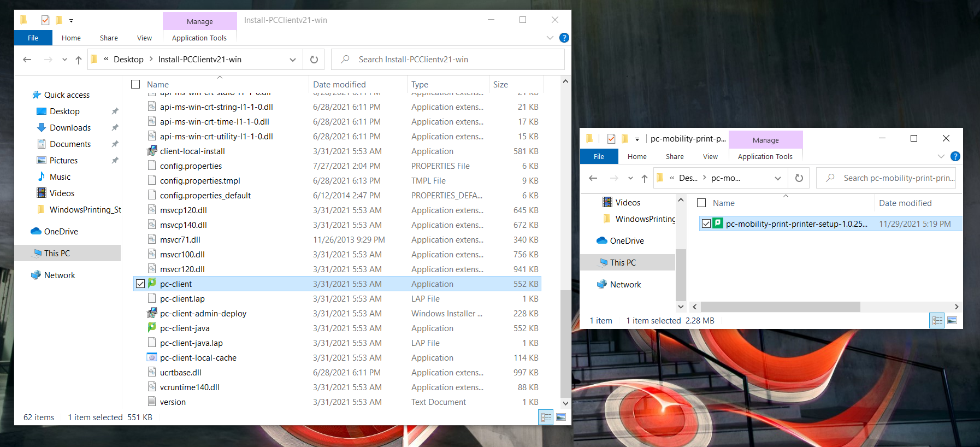Switch to large icons view in Install-PCClientv21-win window
The image size is (980, 447).
pyautogui.click(x=561, y=417)
